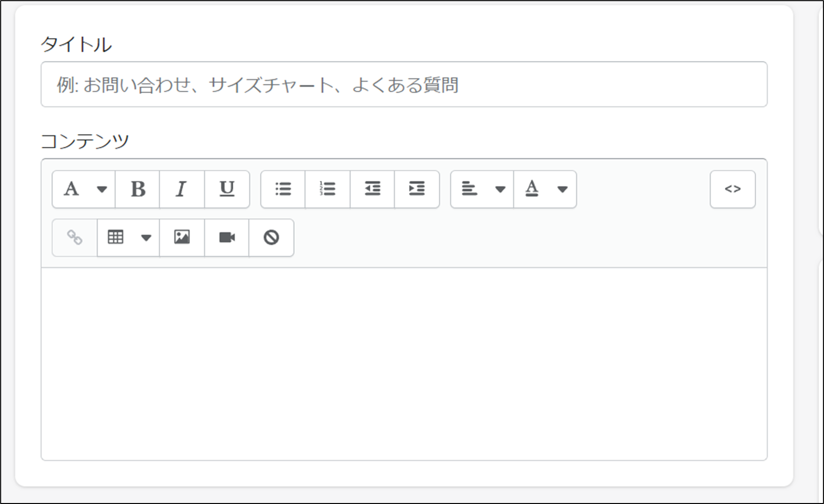
Task: Insert a numbered list
Action: tap(328, 189)
